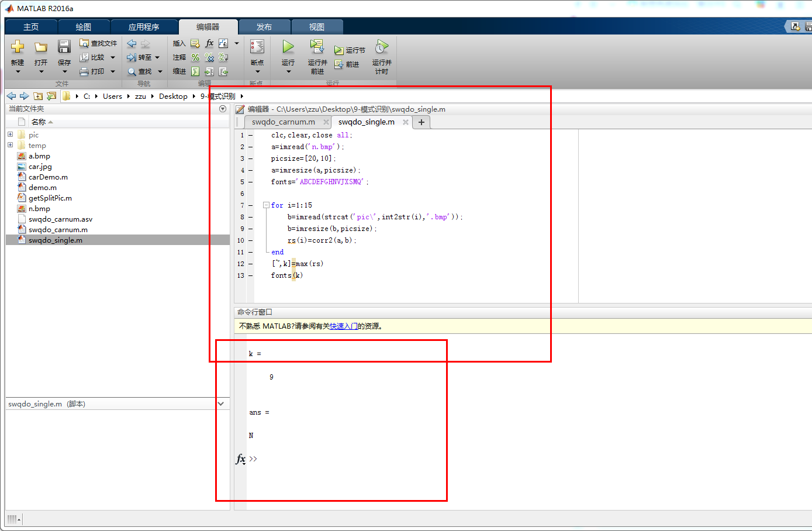Click 运行节 (Run Section)

click(x=350, y=50)
